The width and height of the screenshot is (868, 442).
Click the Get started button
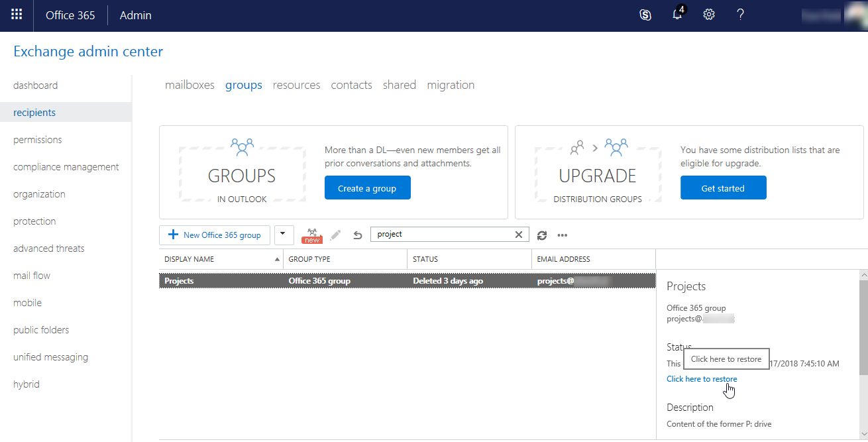click(723, 188)
